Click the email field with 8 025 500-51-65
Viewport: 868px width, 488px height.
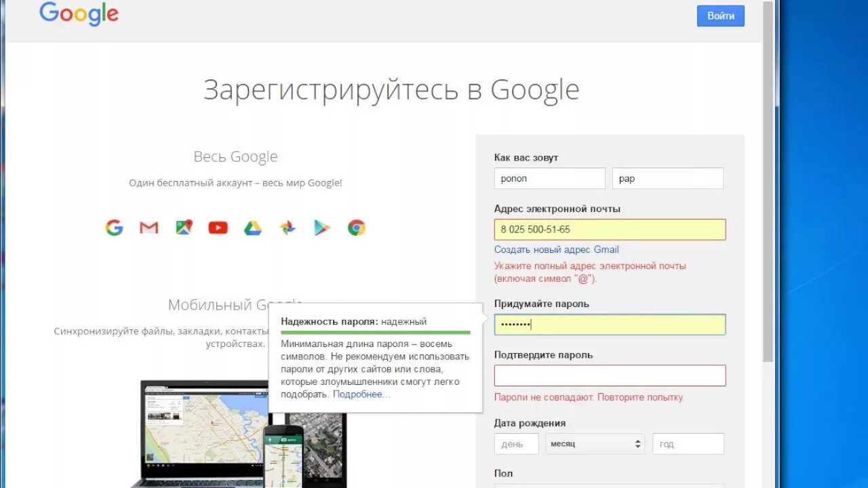coord(610,230)
